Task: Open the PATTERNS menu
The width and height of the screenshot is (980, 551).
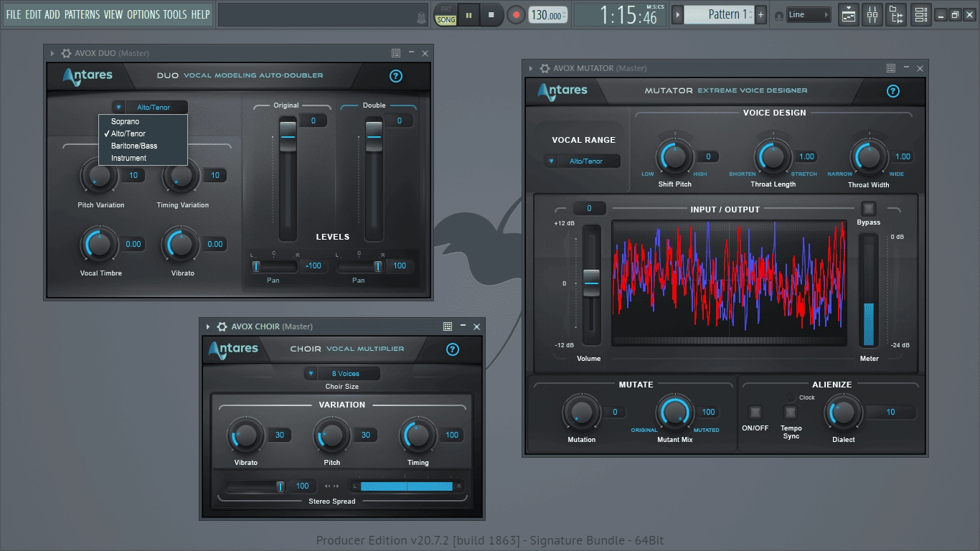Action: point(82,14)
